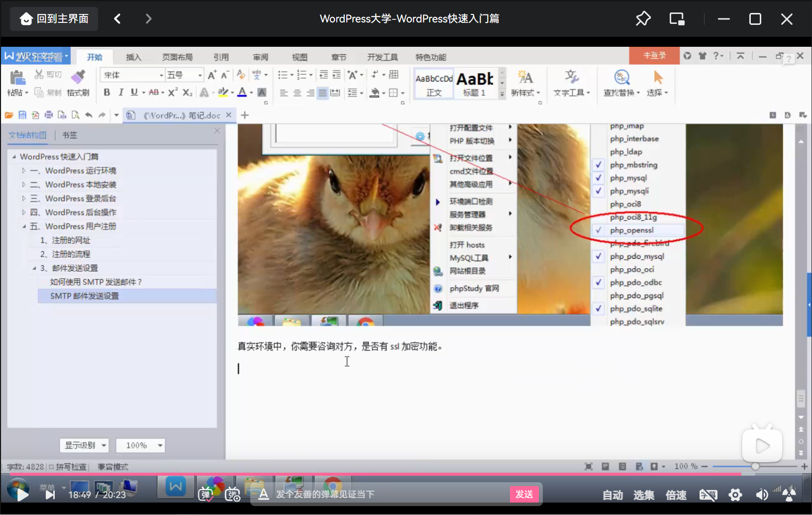Screen dimensions: 812x515
Task: Click the 未登录 login button
Action: (x=654, y=56)
